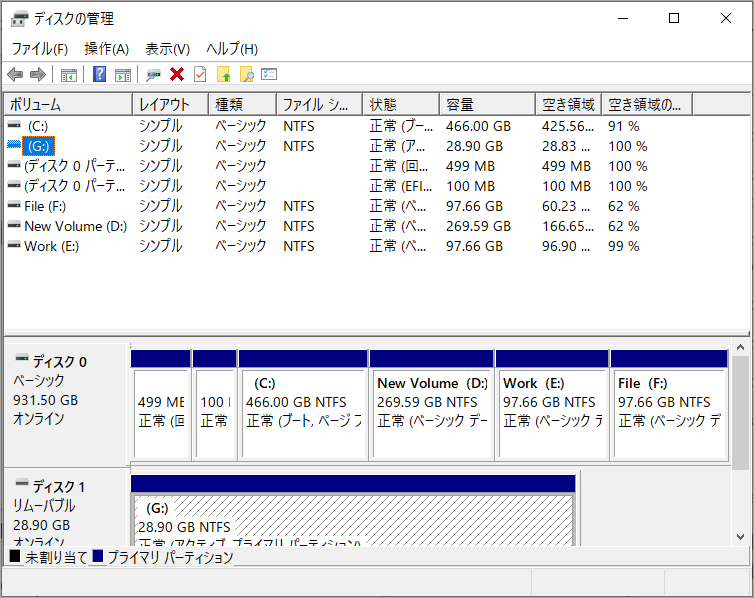Click the ディスク 0 disk icon
This screenshot has width=754, height=598.
22,358
